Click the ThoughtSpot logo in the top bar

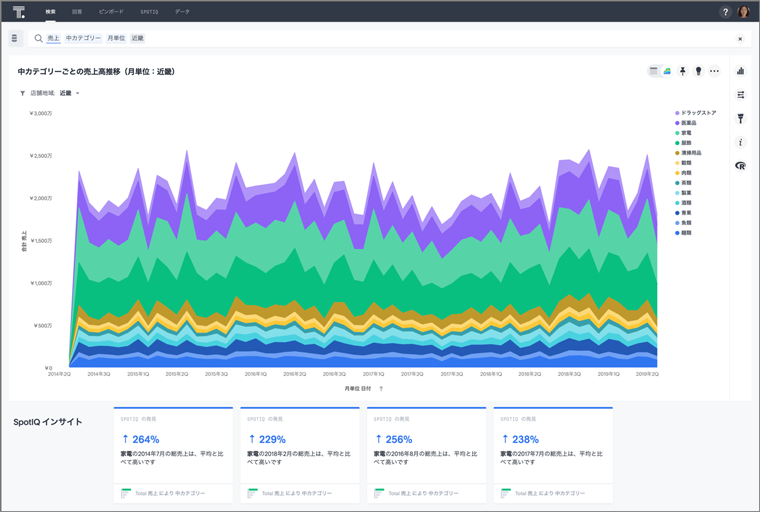coord(19,12)
